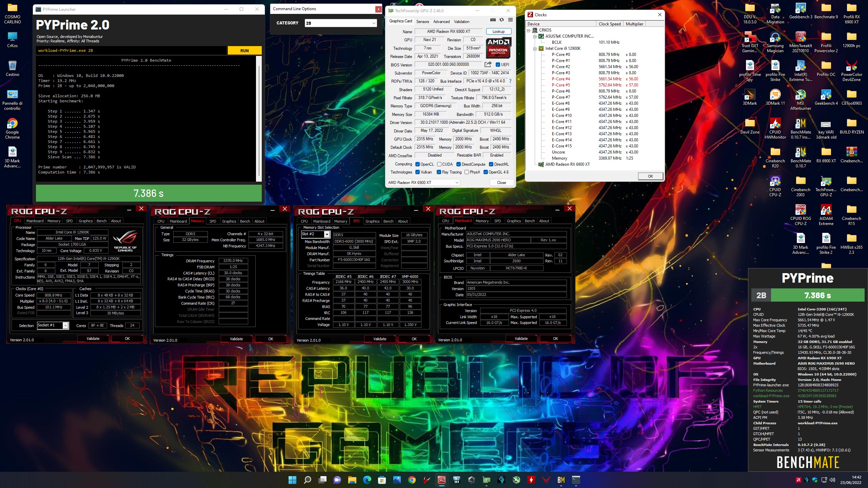868x488 pixels.
Task: Open the Samsung Magician desktop icon
Action: 775,42
